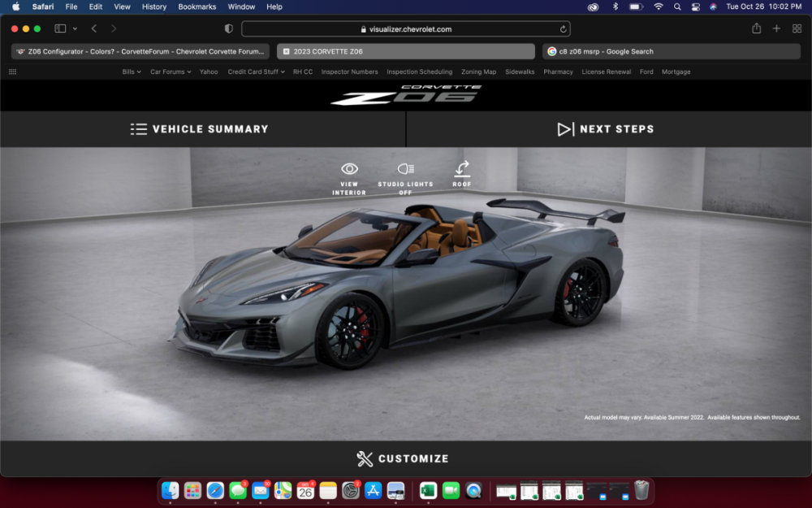Click the Corvette Z06 logo
Image resolution: width=812 pixels, height=508 pixels.
pyautogui.click(x=406, y=95)
